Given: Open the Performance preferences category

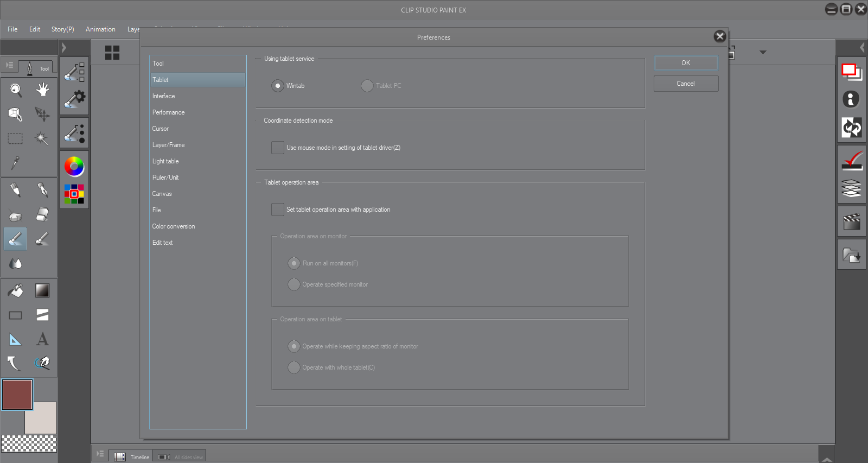Looking at the screenshot, I should click(x=198, y=112).
